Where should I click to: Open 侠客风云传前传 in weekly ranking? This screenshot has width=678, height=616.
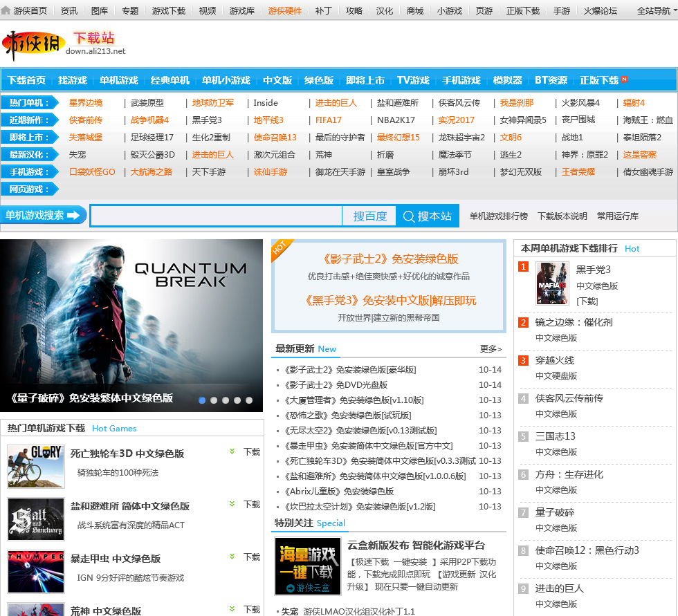pos(569,398)
